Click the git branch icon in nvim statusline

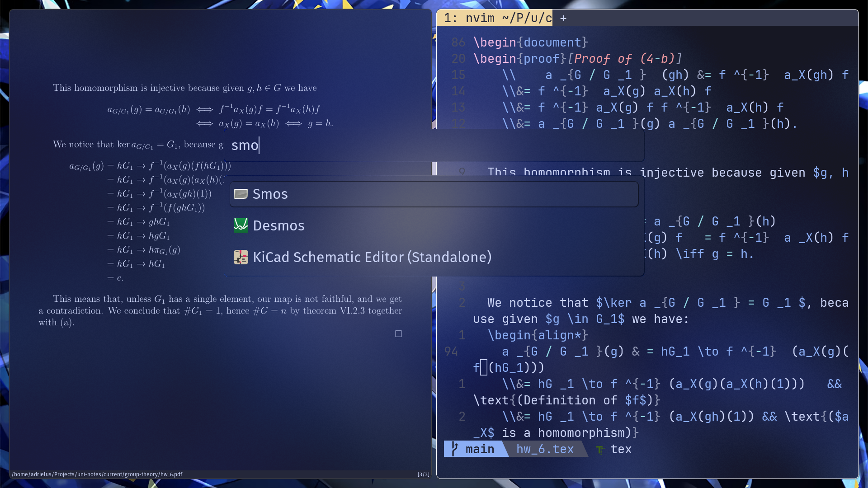point(455,449)
